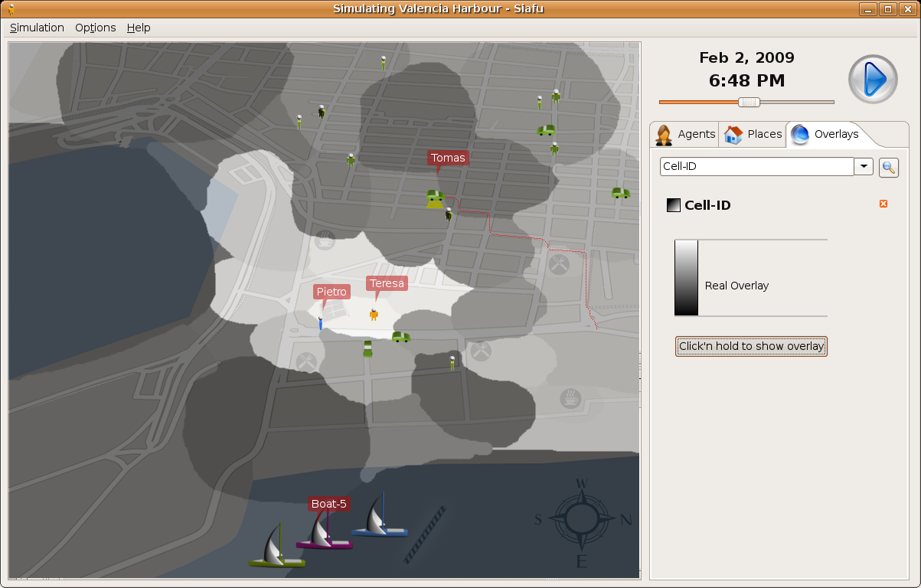
Task: Click the blue sailboat in the harbour
Action: 379,517
